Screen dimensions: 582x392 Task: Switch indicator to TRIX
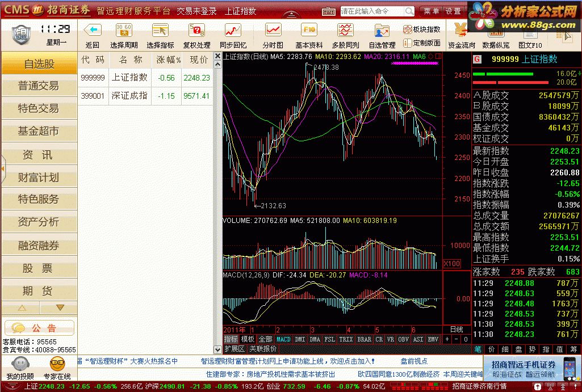click(346, 339)
